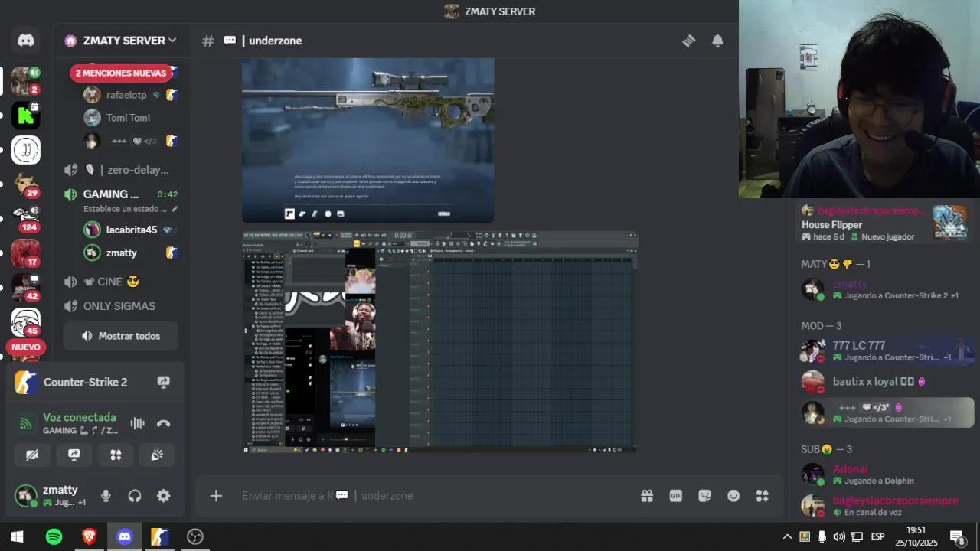
Task: Open Windows notification center icon
Action: (x=957, y=536)
